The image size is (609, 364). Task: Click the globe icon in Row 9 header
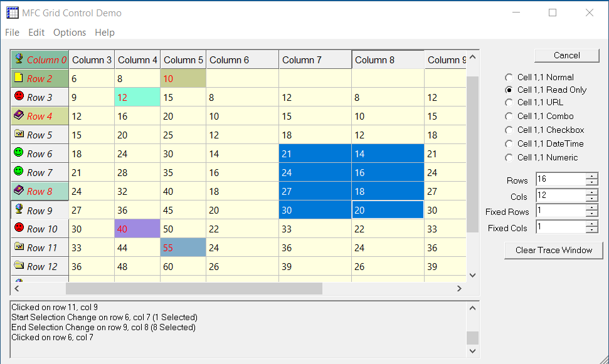tap(19, 209)
